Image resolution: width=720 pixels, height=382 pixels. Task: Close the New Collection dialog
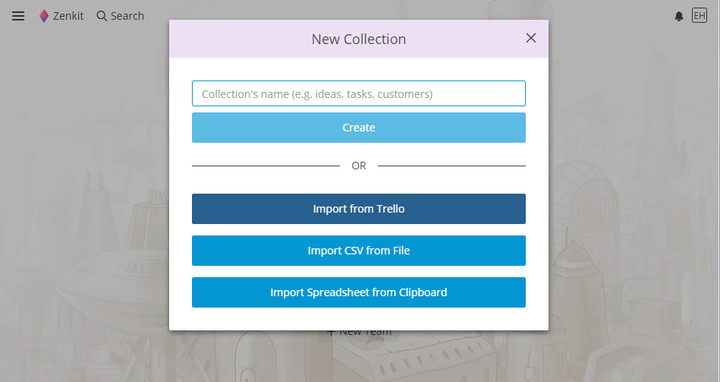coord(531,38)
